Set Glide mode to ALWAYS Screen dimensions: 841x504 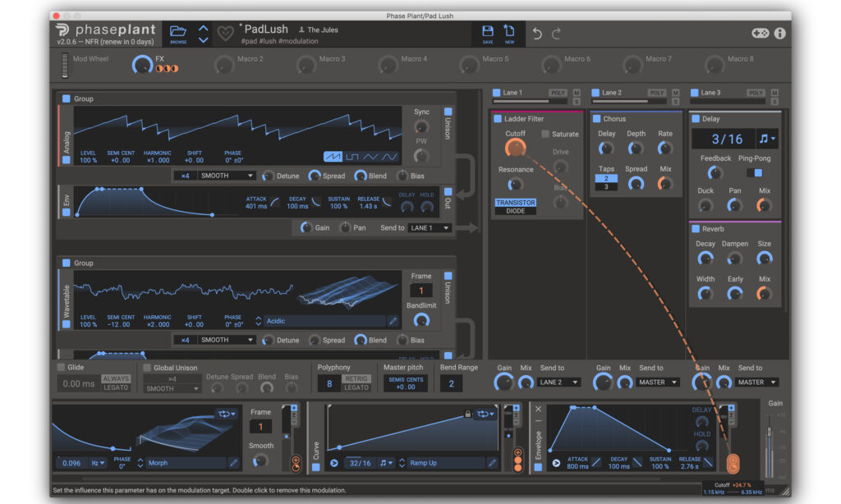pos(116,378)
